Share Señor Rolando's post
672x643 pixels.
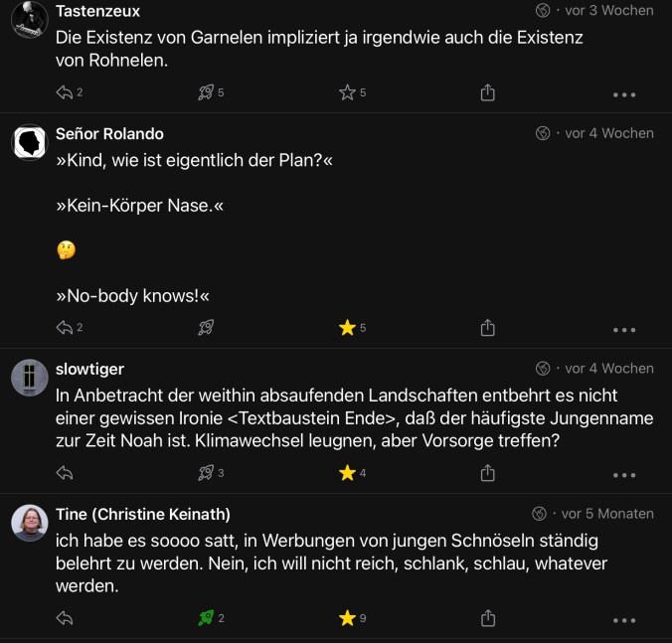click(x=487, y=328)
